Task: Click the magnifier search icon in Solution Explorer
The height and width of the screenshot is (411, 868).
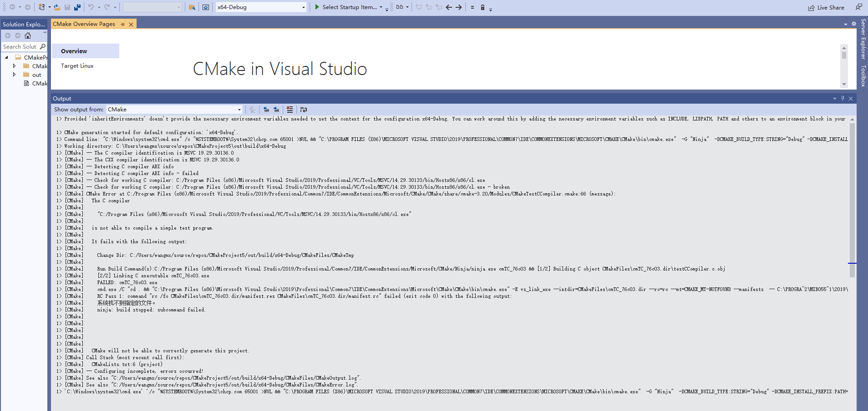Action: click(x=43, y=46)
